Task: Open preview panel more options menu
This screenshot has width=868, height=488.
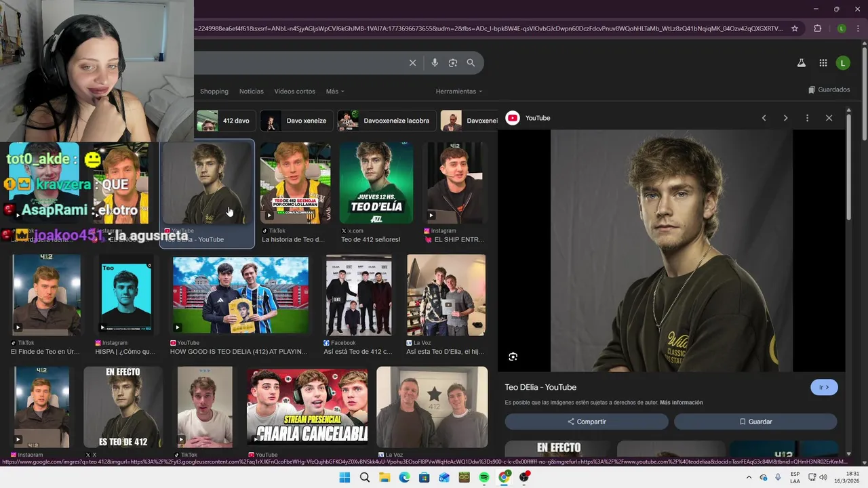Action: pos(807,118)
